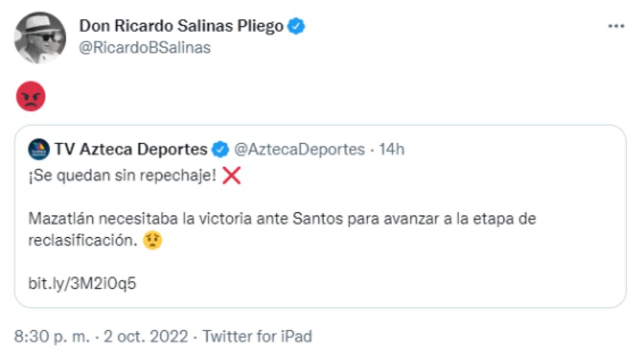Click the worried face emoji after reclasificación
Viewport: 644px width, 356px height.
click(x=153, y=240)
